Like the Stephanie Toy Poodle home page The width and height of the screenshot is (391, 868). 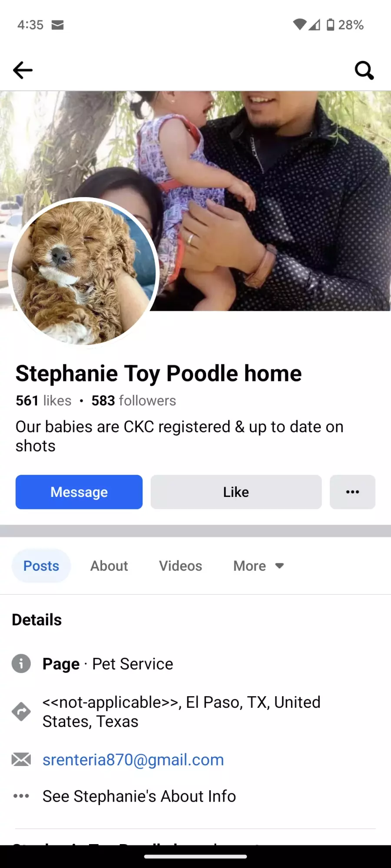pyautogui.click(x=236, y=492)
